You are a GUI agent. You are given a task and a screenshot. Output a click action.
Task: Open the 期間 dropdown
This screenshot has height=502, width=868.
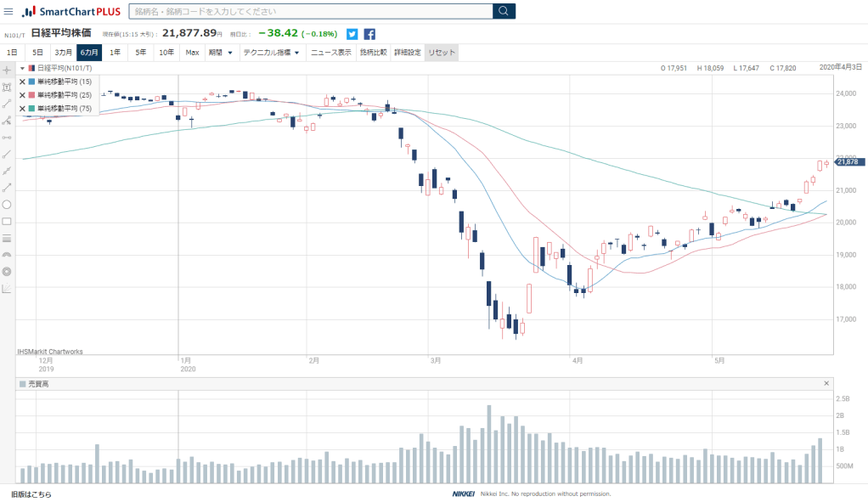tap(221, 53)
